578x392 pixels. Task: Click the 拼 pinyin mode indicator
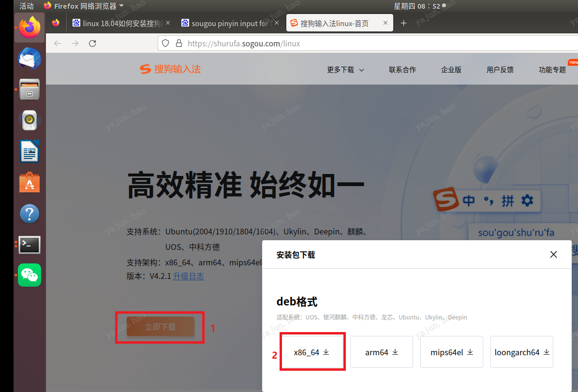click(x=507, y=201)
